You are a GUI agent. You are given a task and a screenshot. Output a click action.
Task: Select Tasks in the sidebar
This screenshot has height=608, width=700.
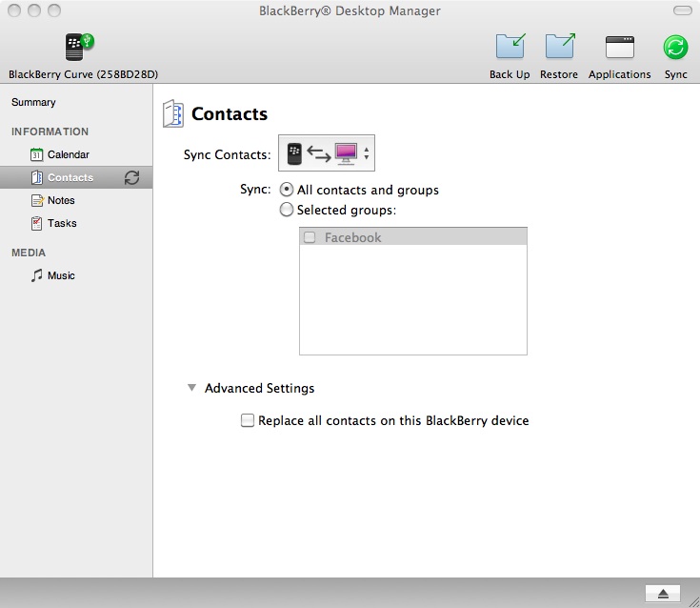pos(62,223)
